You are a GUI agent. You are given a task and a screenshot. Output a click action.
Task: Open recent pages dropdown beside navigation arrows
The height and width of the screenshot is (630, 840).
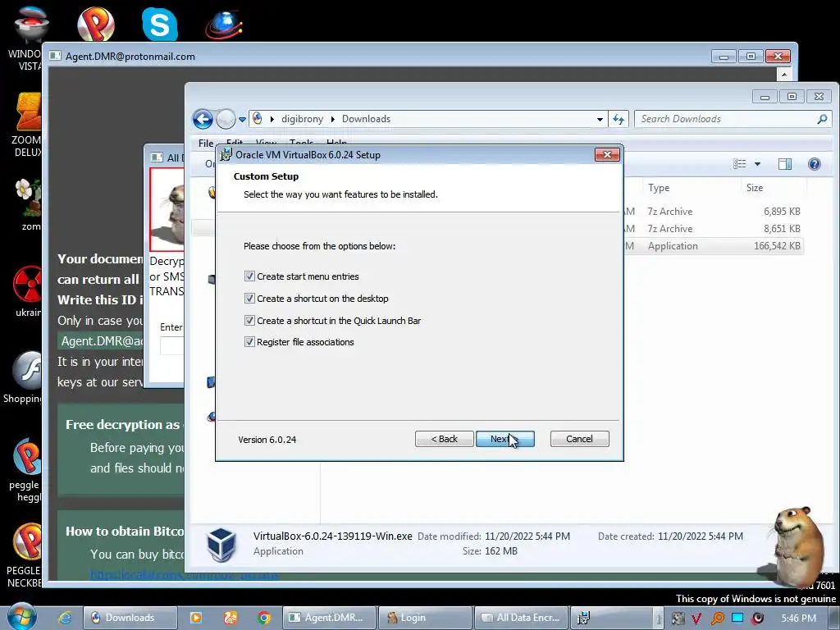[242, 120]
